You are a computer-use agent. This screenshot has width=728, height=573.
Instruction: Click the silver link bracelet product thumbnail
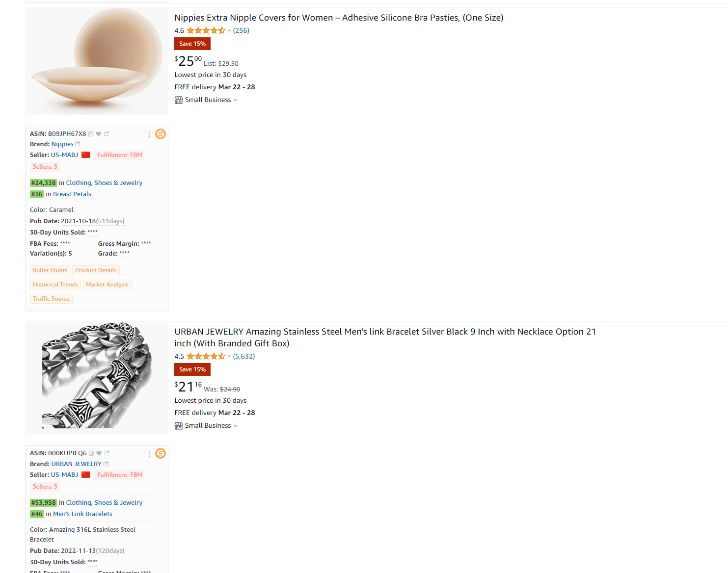point(97,377)
